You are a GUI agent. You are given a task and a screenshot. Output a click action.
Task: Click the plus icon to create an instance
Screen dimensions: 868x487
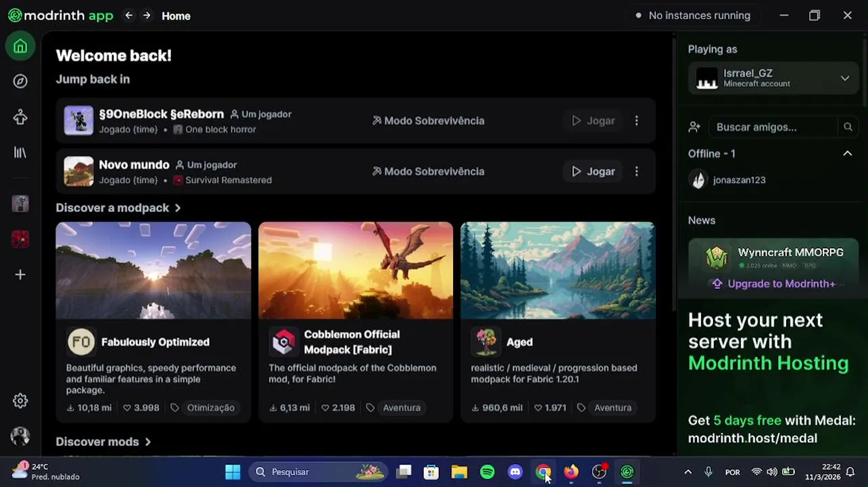pyautogui.click(x=20, y=275)
